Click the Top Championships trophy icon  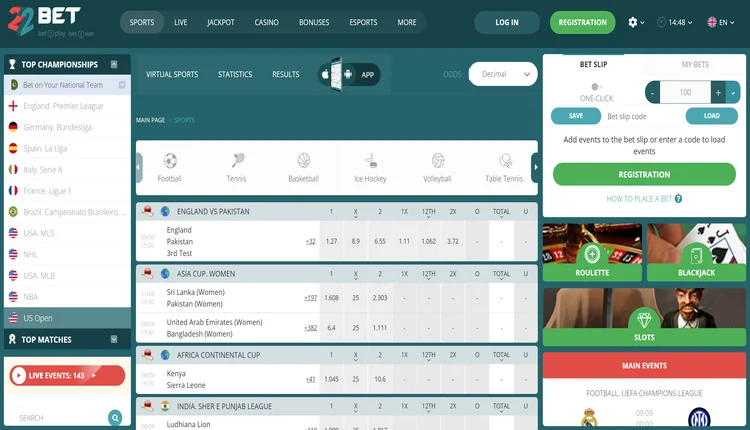[12, 64]
